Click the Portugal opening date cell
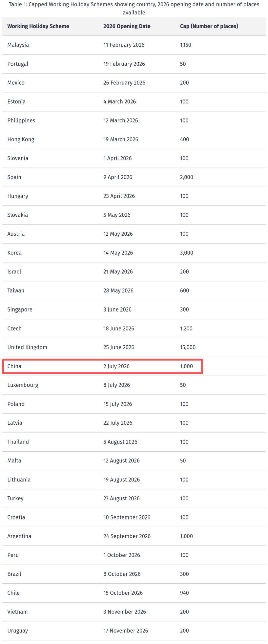268x644 pixels. click(x=124, y=64)
